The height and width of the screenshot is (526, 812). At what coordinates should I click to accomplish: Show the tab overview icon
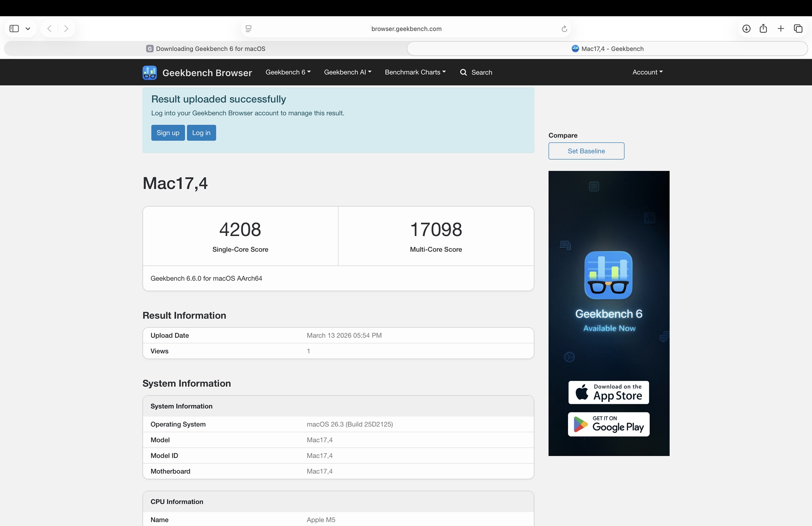[798, 28]
